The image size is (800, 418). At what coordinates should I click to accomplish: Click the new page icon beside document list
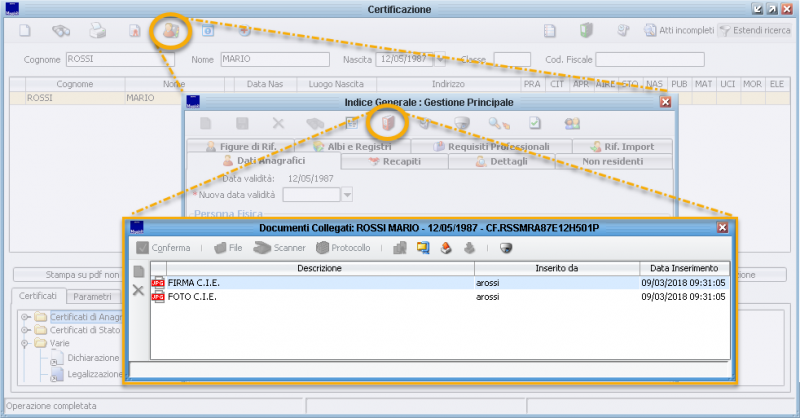pos(138,272)
